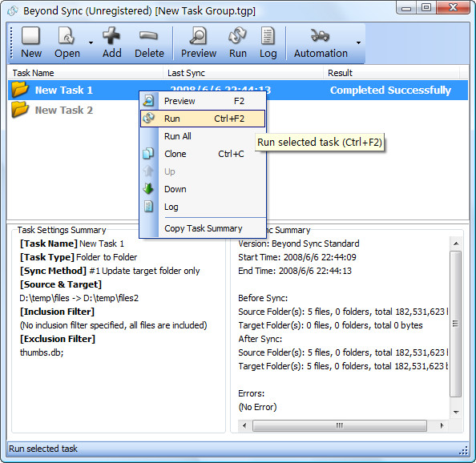This screenshot has height=463, width=476.
Task: Click the status bar resize grip
Action: click(x=463, y=450)
